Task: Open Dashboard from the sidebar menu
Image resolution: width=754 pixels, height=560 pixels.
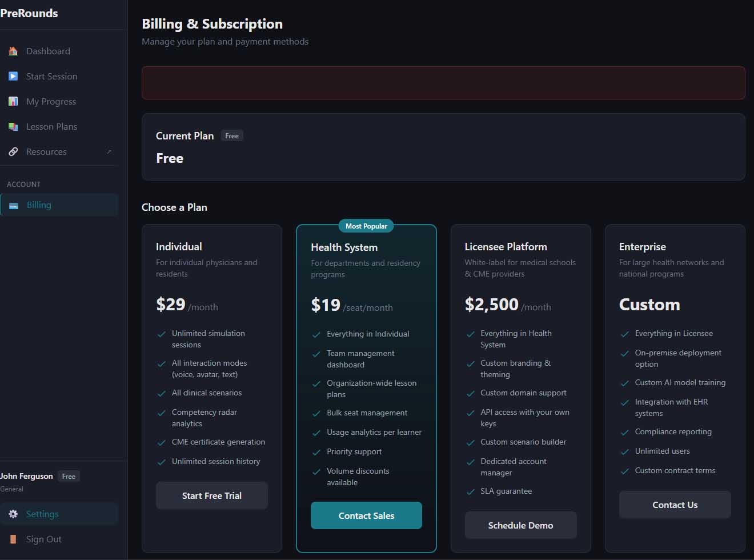Action: pyautogui.click(x=48, y=51)
